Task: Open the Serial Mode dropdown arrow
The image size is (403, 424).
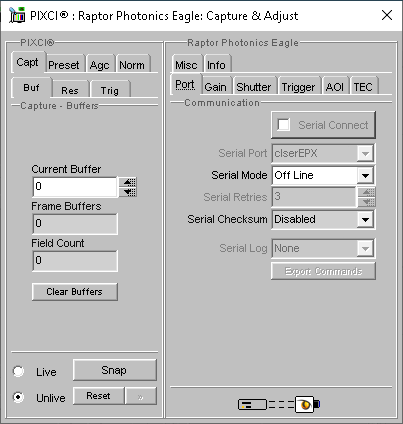Action: click(x=365, y=175)
